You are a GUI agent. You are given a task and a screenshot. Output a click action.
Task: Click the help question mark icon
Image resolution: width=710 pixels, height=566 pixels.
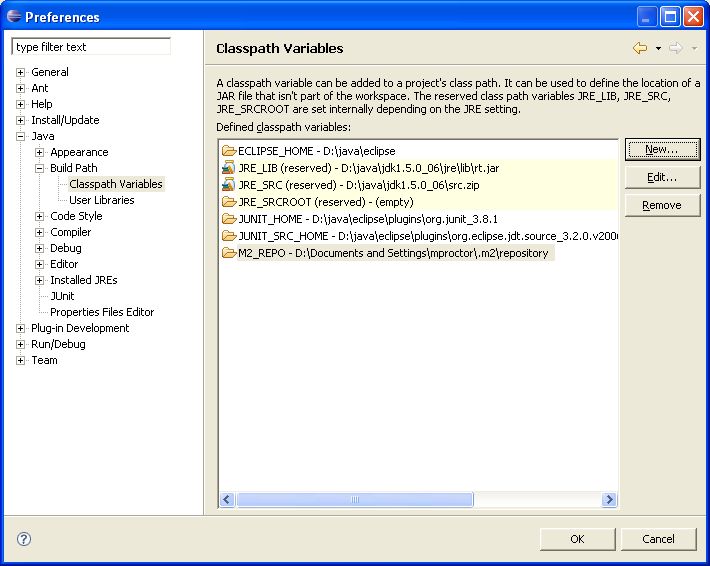point(24,539)
